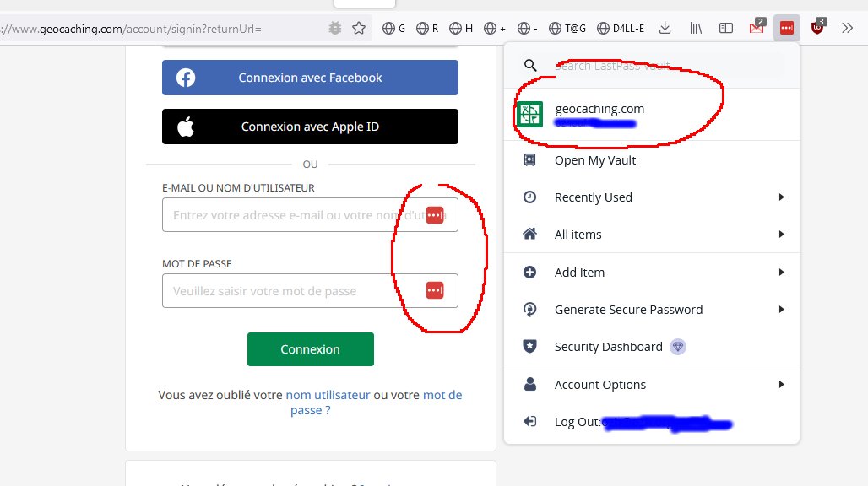Expand the All items submenu arrow

tap(781, 234)
